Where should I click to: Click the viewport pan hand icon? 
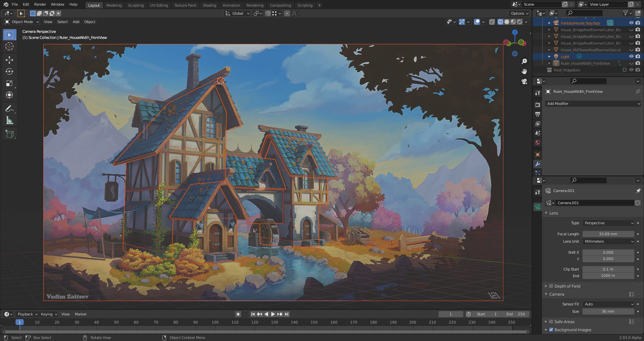[x=524, y=71]
